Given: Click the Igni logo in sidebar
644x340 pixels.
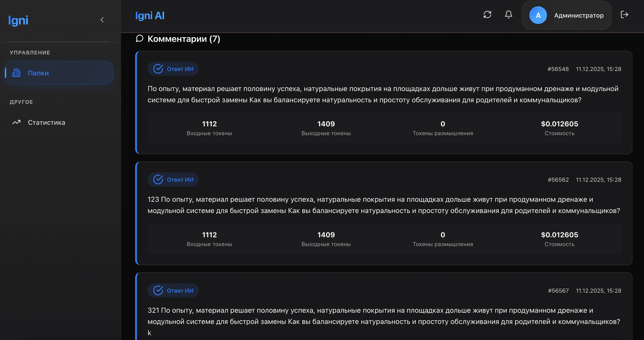Looking at the screenshot, I should pos(18,20).
